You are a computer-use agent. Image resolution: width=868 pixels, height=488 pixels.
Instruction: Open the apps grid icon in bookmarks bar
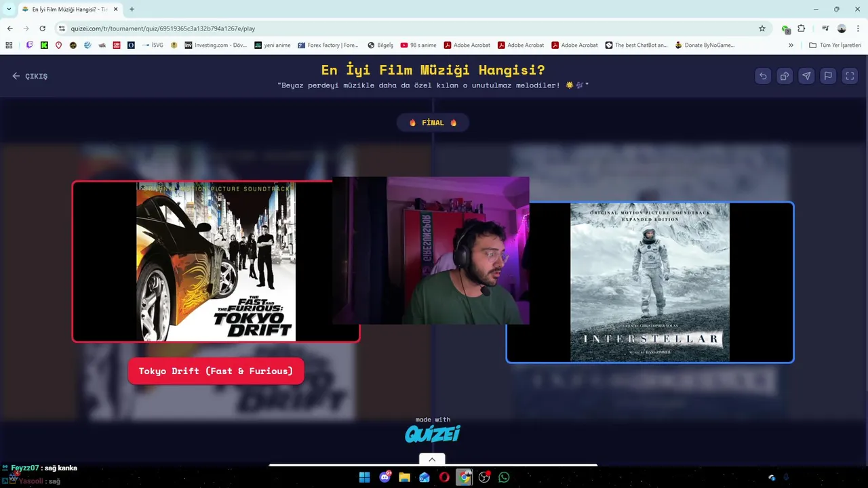9,45
